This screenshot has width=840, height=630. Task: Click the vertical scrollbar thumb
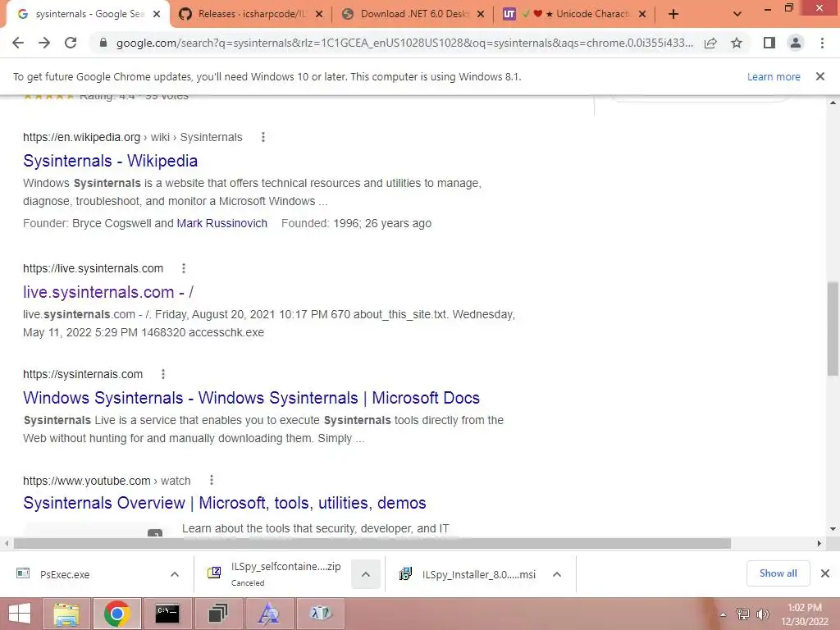[x=833, y=328]
